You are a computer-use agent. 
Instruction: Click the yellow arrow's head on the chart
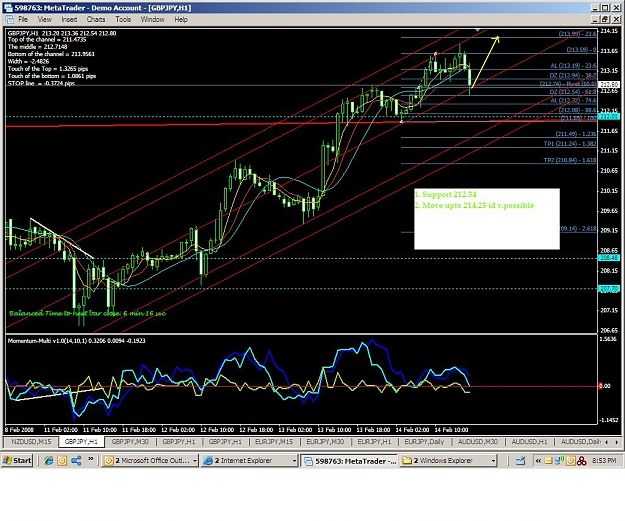[496, 39]
